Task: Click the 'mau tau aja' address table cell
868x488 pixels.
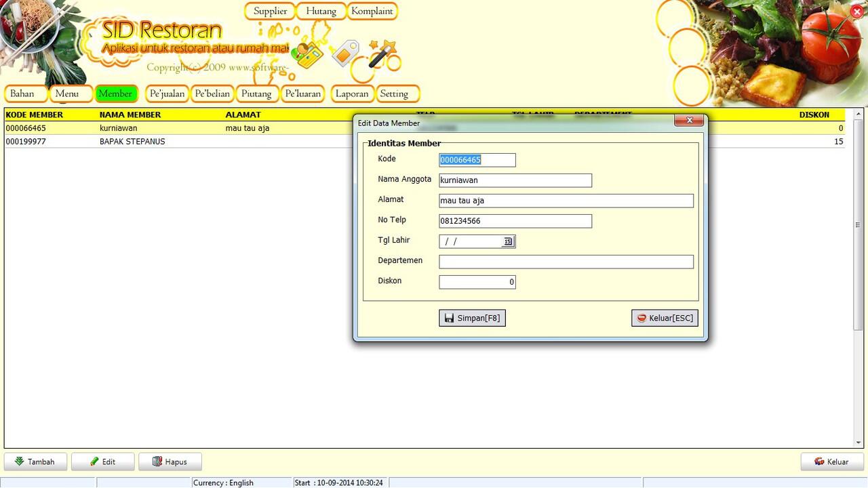Action: click(248, 128)
